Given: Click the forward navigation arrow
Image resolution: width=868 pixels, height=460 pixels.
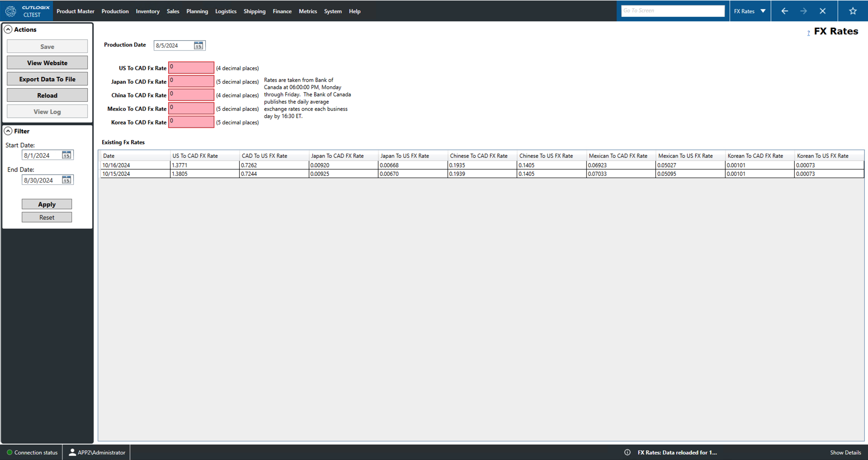Looking at the screenshot, I should (804, 11).
